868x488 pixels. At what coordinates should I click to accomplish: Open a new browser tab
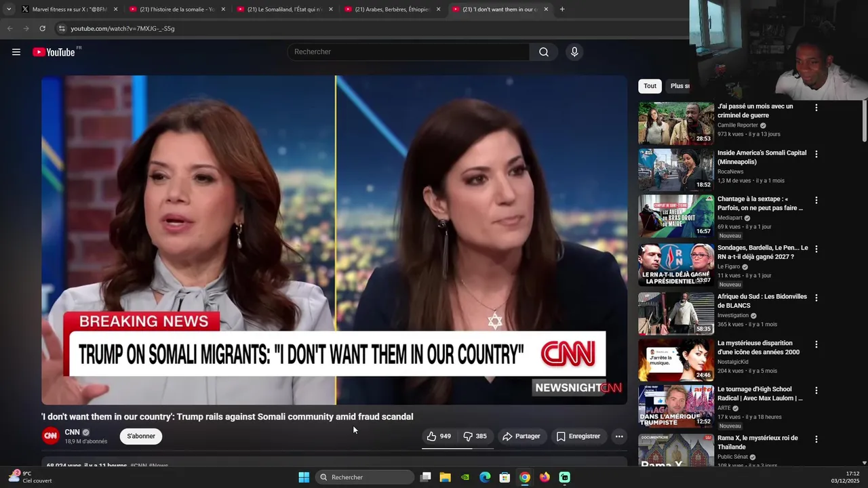tap(562, 9)
